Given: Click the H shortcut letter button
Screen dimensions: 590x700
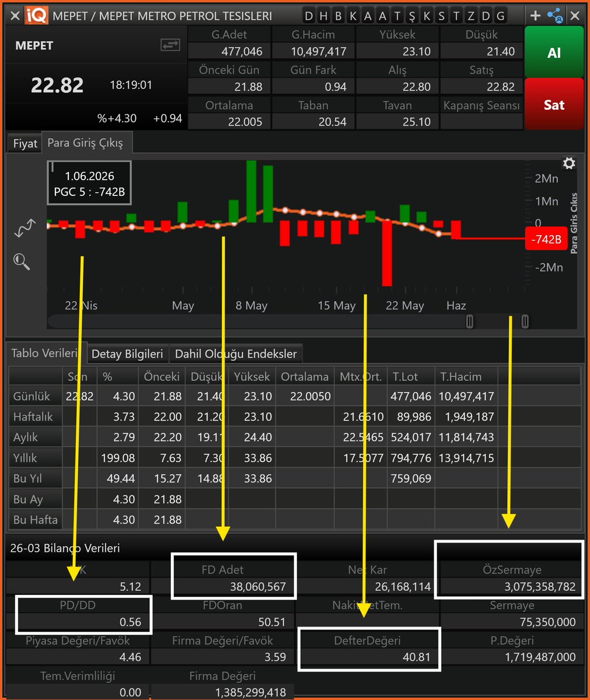Looking at the screenshot, I should (323, 16).
